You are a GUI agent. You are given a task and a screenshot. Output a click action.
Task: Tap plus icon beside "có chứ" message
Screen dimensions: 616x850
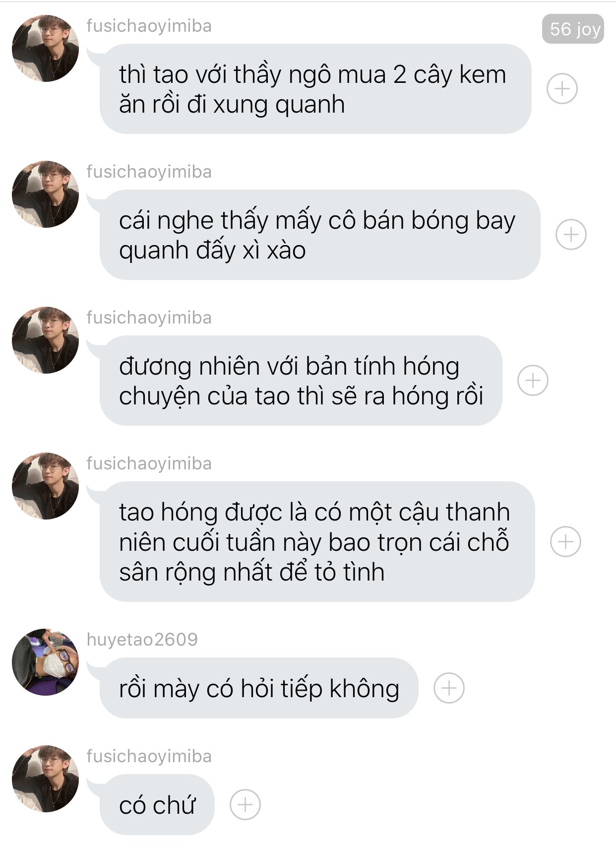[245, 804]
